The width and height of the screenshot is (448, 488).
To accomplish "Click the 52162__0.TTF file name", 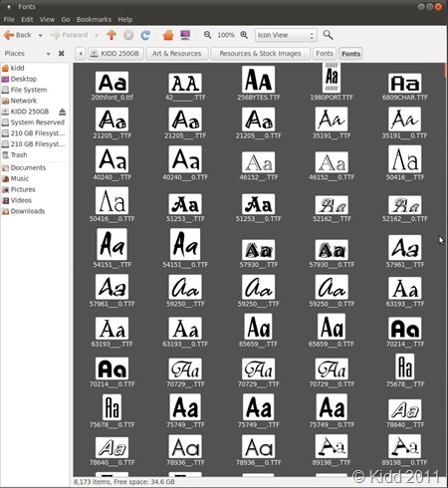I will [x=405, y=219].
